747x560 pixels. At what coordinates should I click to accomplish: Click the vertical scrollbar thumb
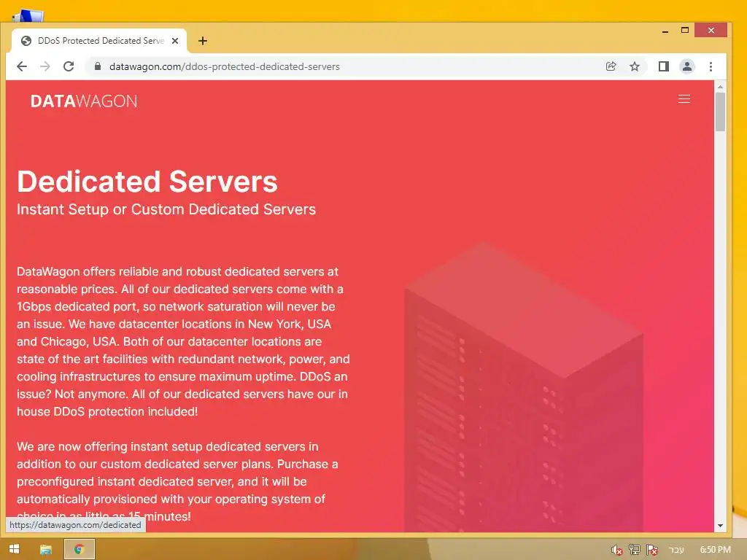720,112
